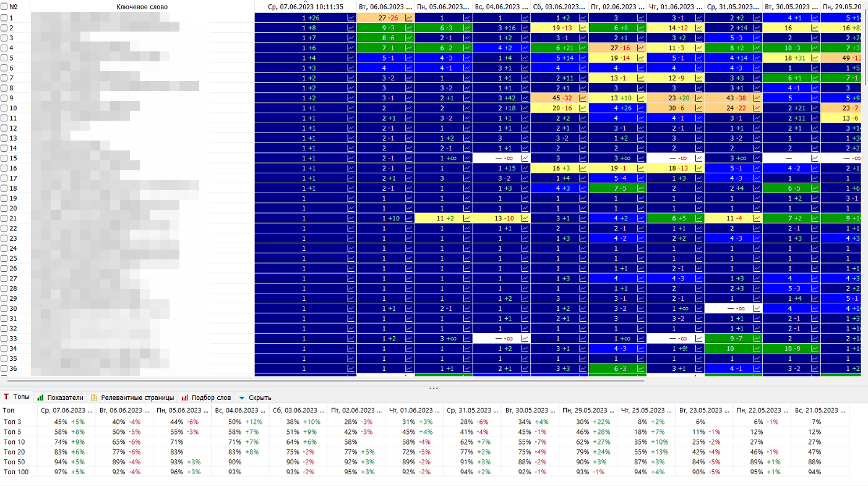Open row 29 chart icon under 05.06.2023
This screenshot has width=868, height=486.
point(467,298)
